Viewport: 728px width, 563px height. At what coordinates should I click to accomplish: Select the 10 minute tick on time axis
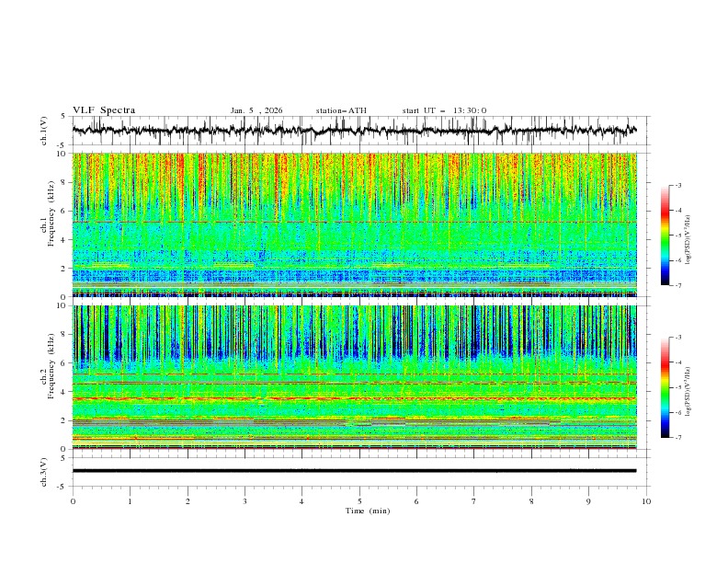click(646, 501)
